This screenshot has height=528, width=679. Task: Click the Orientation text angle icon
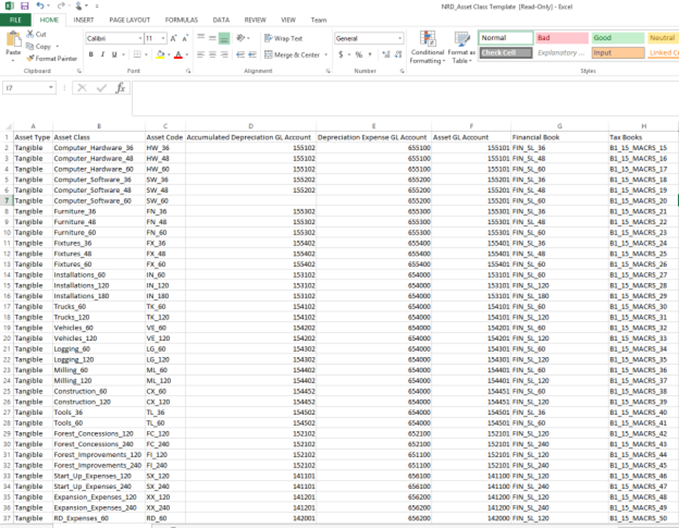(241, 38)
